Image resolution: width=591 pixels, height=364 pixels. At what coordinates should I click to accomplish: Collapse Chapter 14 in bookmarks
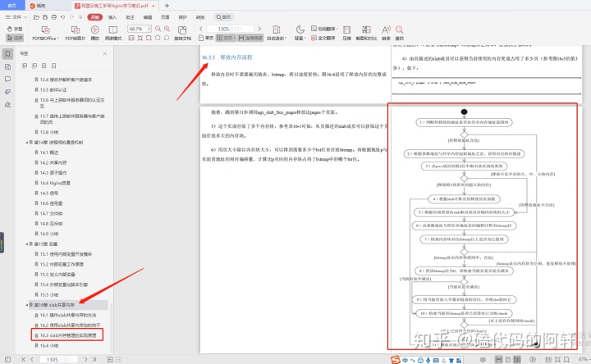pos(27,143)
